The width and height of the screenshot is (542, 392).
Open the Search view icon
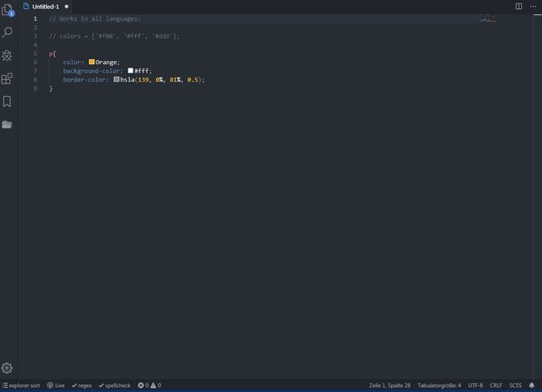[x=8, y=33]
